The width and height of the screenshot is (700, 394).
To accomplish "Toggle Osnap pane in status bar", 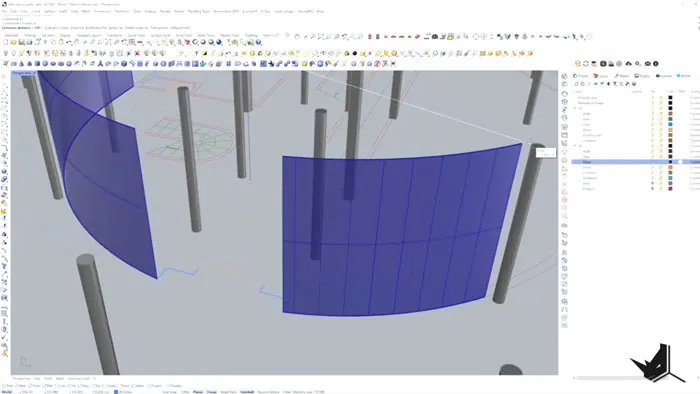I will [212, 392].
